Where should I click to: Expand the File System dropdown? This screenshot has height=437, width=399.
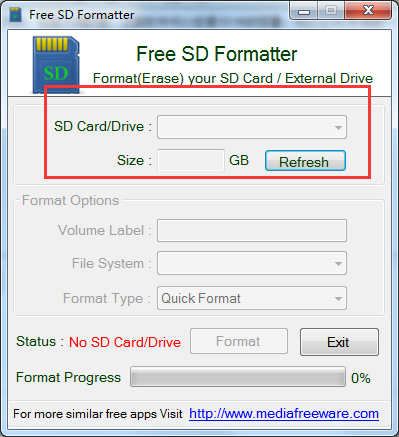click(252, 263)
